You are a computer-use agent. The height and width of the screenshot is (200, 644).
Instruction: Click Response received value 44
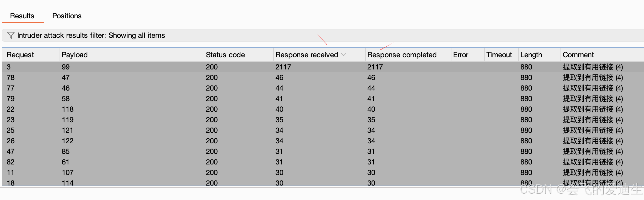tap(279, 88)
